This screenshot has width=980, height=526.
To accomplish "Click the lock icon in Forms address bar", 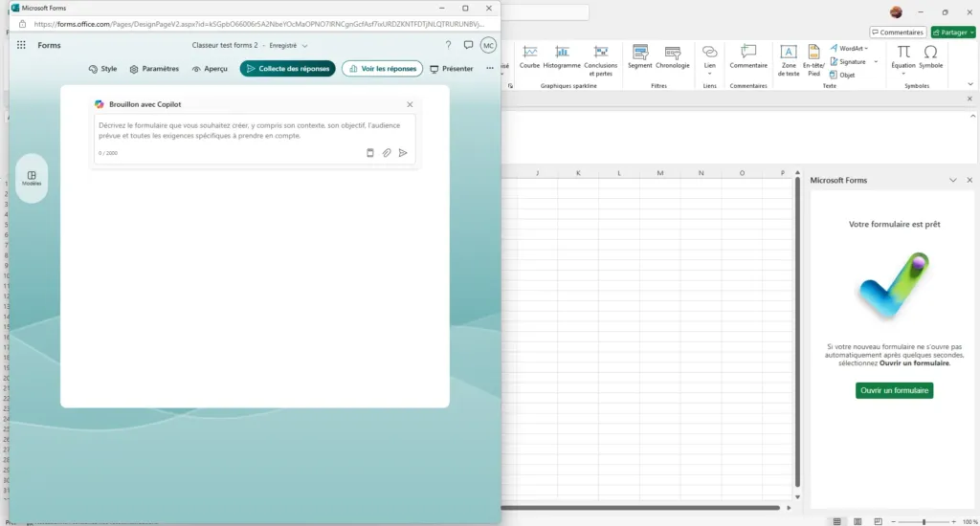I will coord(23,24).
